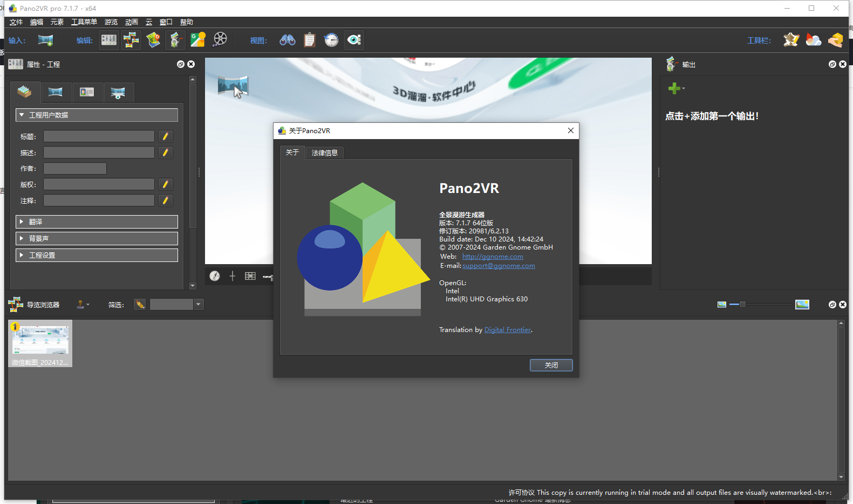
Task: Click pencil edit icon next to 注释 field
Action: click(x=166, y=201)
